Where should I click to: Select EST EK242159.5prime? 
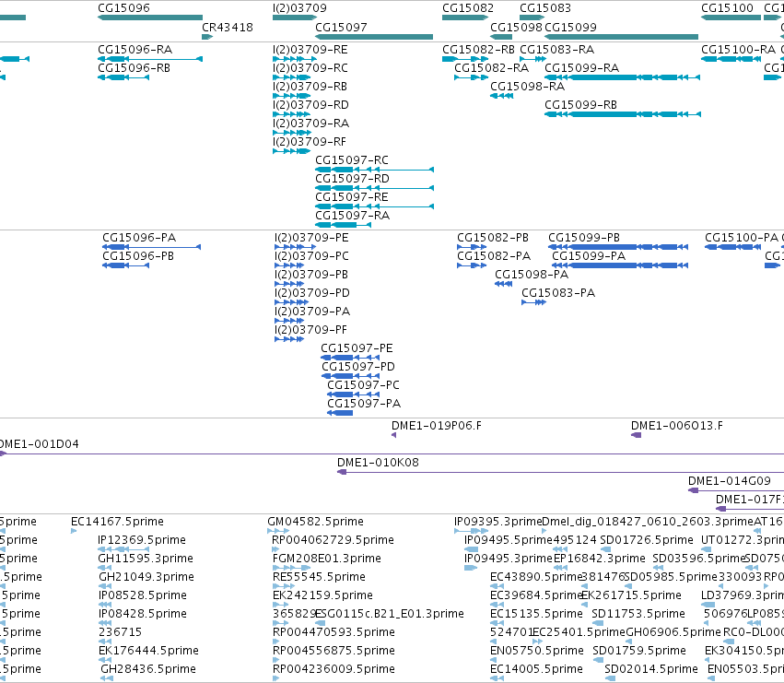tap(323, 595)
